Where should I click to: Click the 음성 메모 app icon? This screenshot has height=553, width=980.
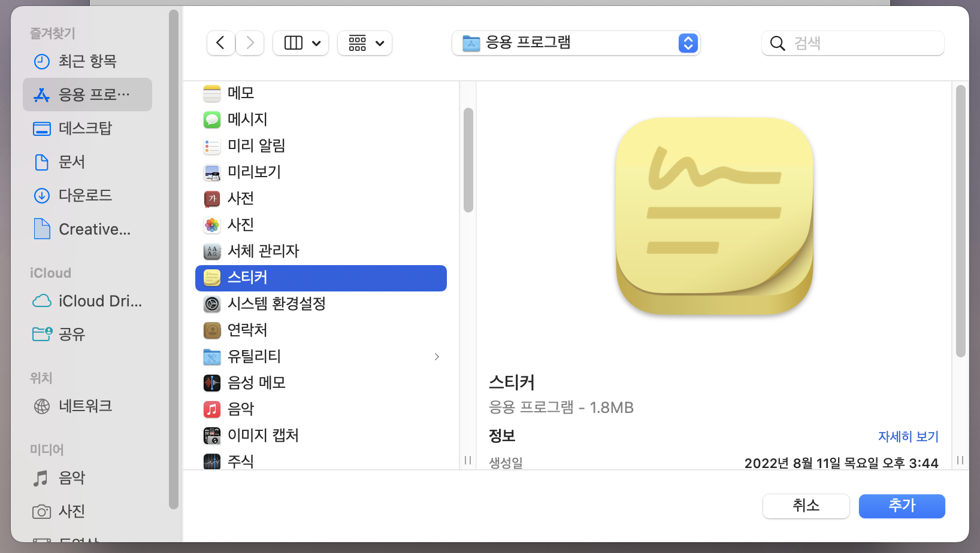tap(212, 383)
